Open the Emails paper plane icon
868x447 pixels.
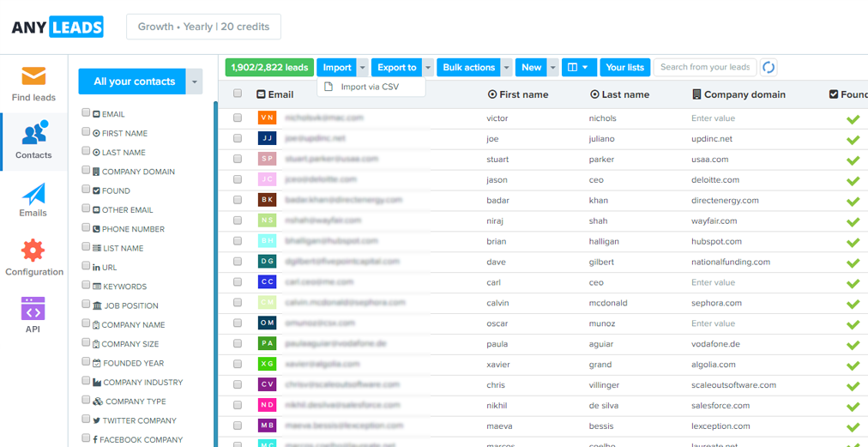(x=33, y=194)
